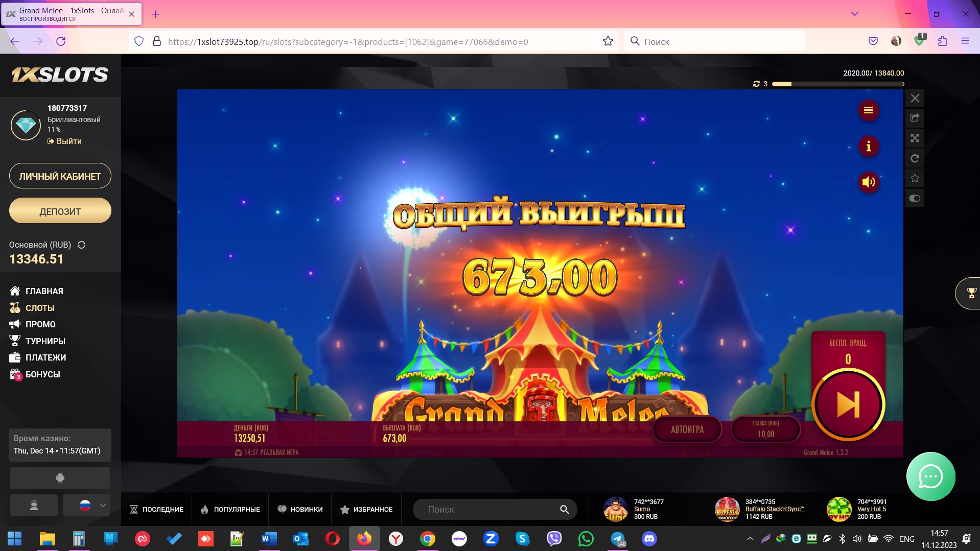This screenshot has height=551, width=980.
Task: Spin the reels with play button
Action: pos(848,404)
